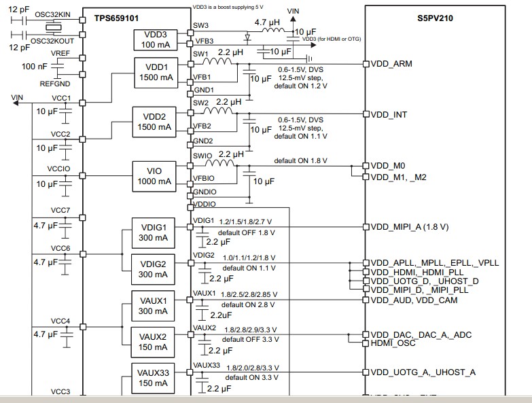Click the VCC3 pin label
Image resolution: width=532 pixels, height=403 pixels.
point(60,391)
